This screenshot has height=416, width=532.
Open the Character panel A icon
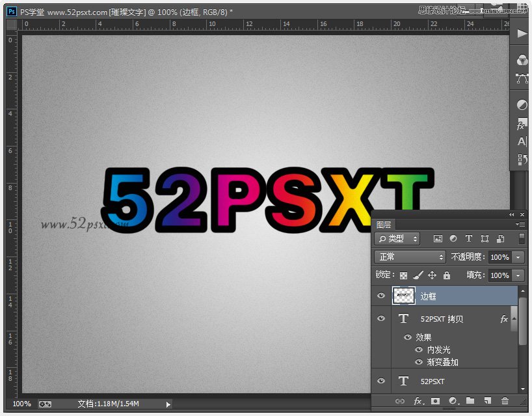[x=522, y=141]
